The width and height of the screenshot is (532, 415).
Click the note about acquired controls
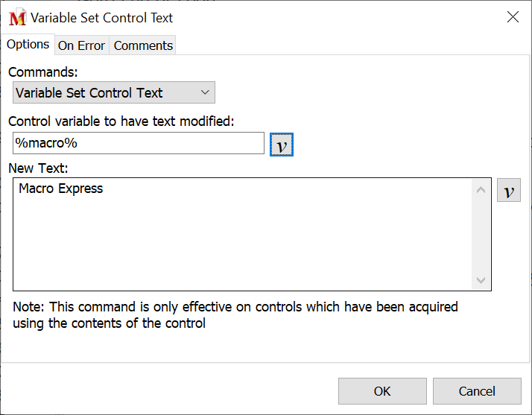(x=235, y=314)
